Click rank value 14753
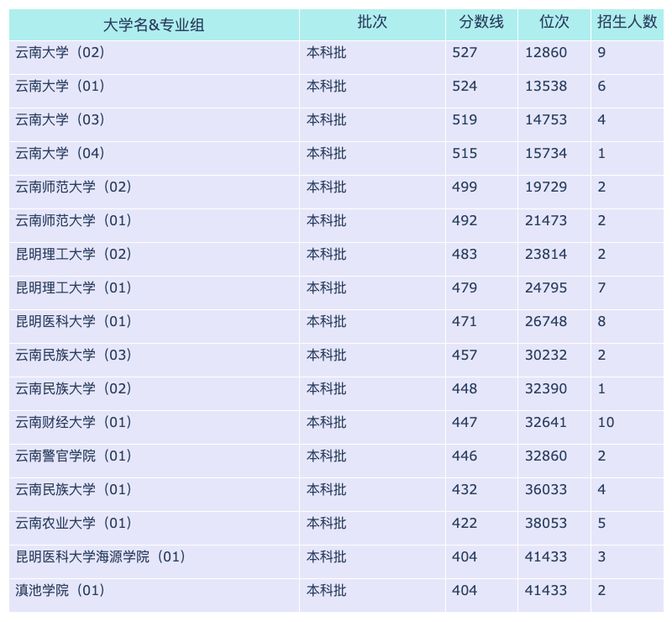The height and width of the screenshot is (622, 672). click(x=546, y=119)
